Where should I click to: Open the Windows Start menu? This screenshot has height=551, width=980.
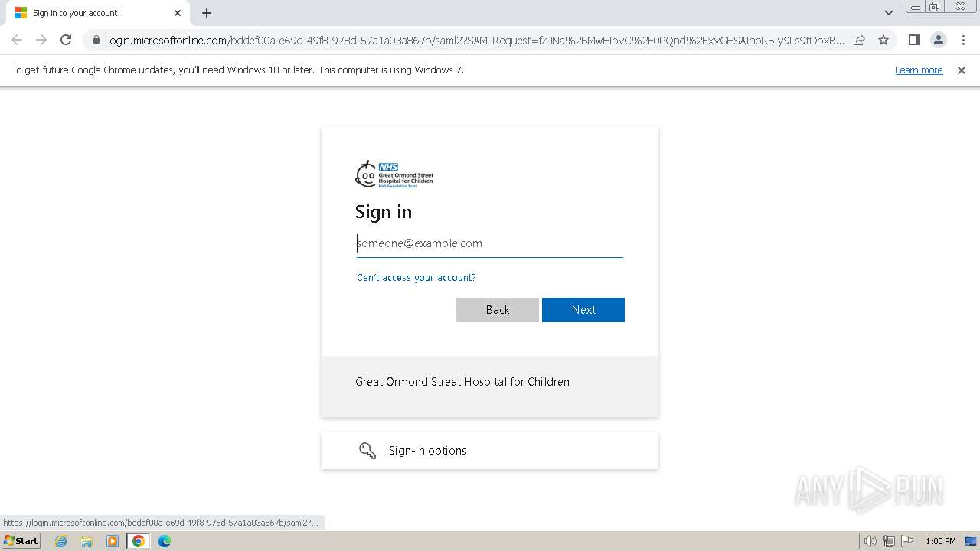(21, 541)
